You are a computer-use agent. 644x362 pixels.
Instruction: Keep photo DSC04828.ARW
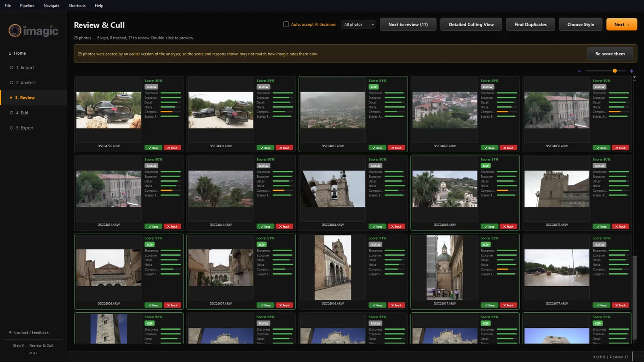pyautogui.click(x=489, y=148)
